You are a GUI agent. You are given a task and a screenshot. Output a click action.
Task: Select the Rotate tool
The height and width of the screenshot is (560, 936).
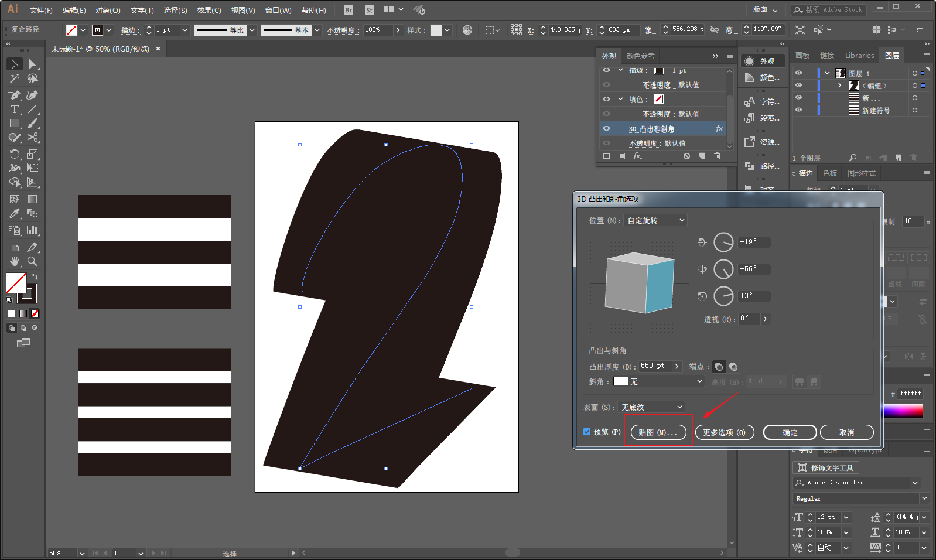pyautogui.click(x=15, y=154)
